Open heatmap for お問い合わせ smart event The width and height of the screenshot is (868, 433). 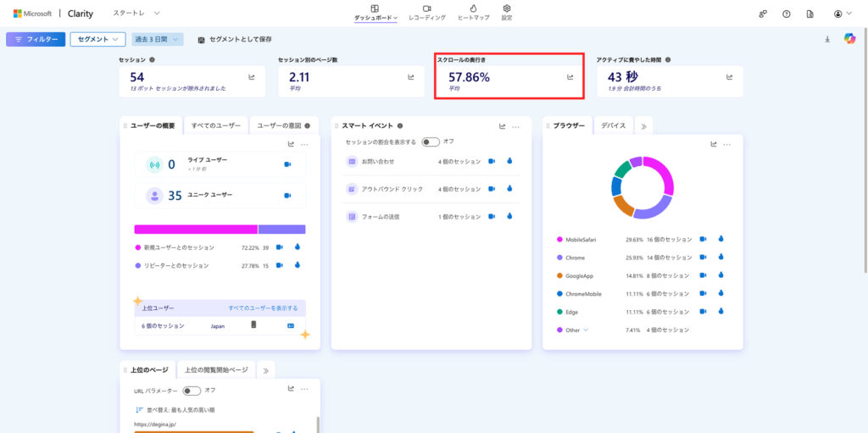(509, 161)
